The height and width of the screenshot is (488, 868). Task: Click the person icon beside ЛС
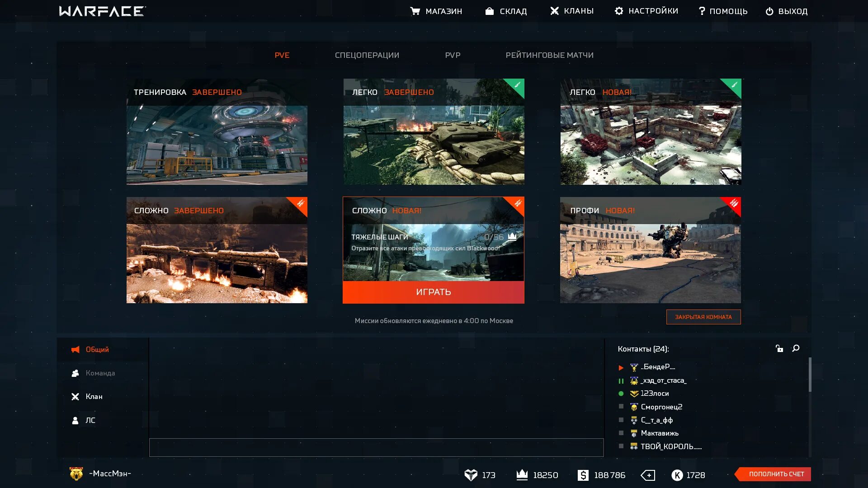click(75, 421)
